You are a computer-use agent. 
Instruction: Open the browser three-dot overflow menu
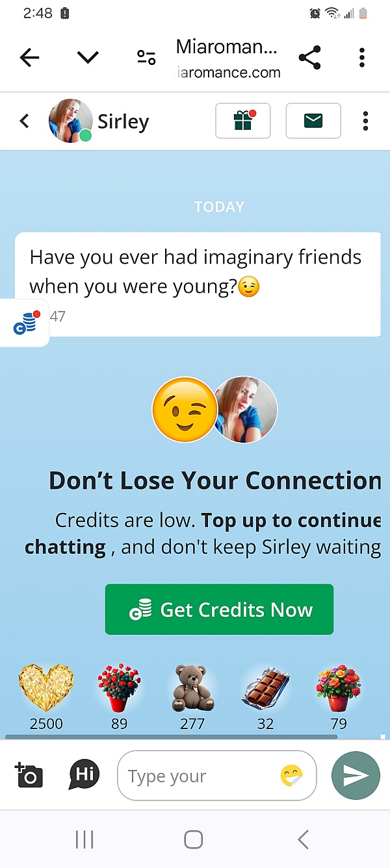pyautogui.click(x=362, y=58)
